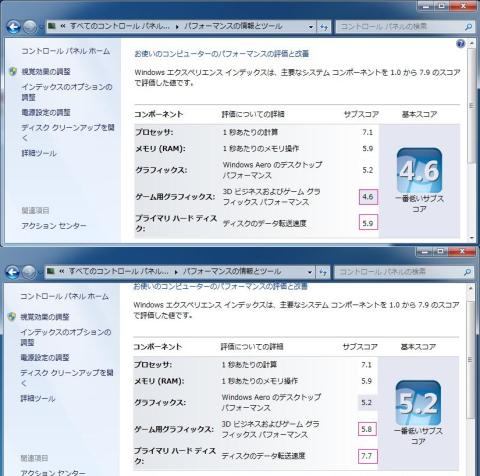Click the メモリ (RAM) subscore 5.9 in the top window

368,149
